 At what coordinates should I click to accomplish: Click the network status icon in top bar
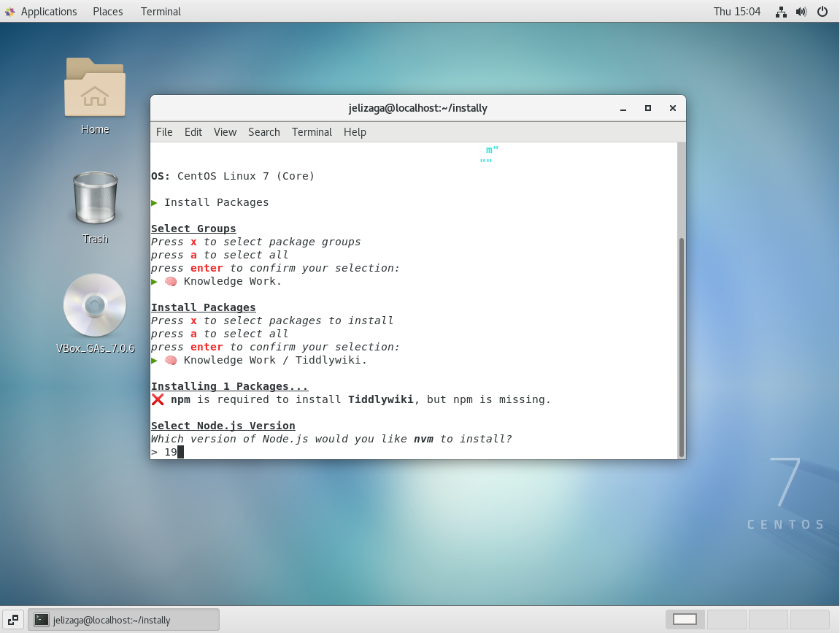[x=781, y=12]
